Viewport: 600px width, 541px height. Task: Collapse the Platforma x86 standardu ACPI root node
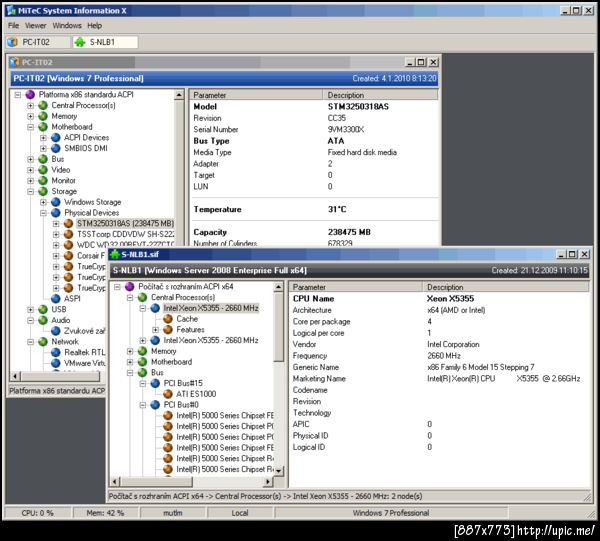click(18, 95)
